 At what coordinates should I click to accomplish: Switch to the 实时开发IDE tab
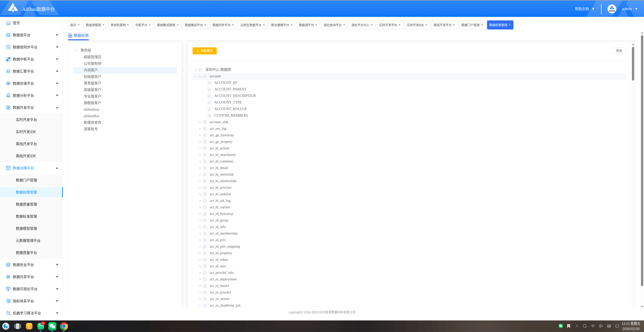tap(415, 25)
